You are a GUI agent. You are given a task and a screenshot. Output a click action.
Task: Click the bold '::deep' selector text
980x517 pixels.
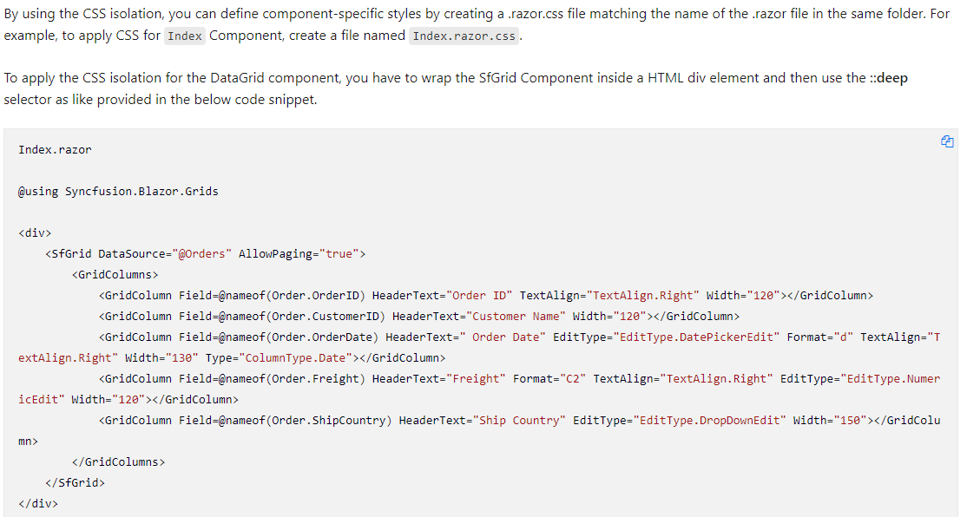[888, 78]
